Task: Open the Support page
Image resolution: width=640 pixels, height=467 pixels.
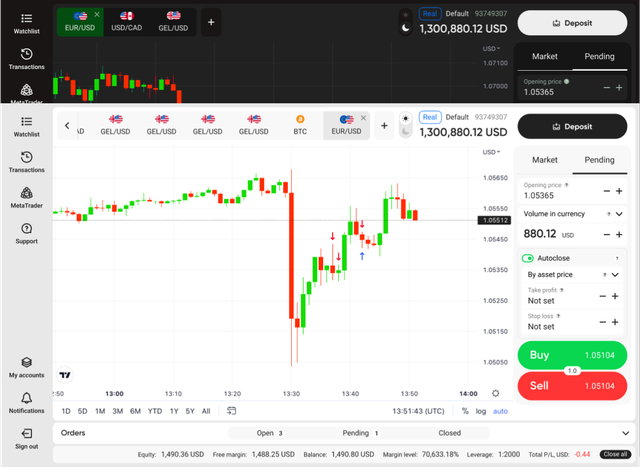Action: pyautogui.click(x=27, y=234)
